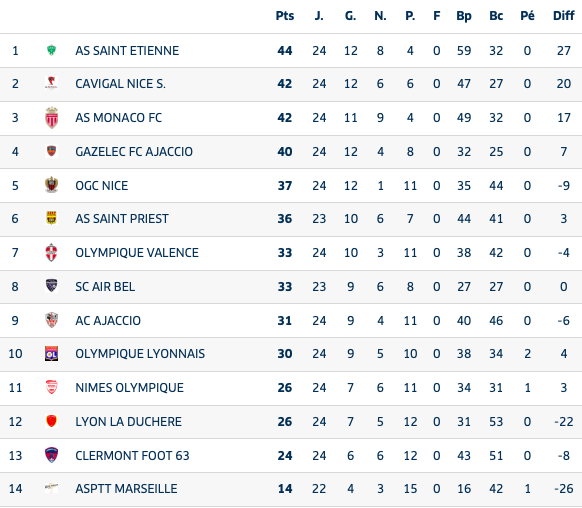582x508 pixels.
Task: Select the Olympique Lyonnais table row
Action: (x=291, y=354)
